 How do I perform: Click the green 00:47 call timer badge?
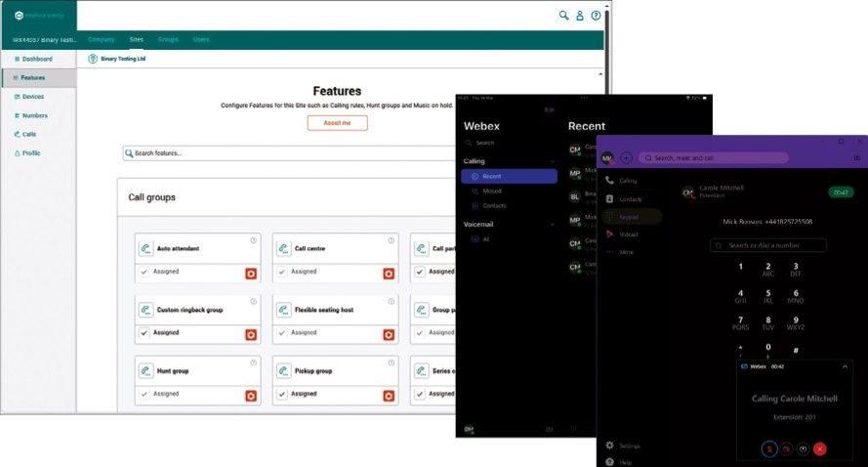841,192
